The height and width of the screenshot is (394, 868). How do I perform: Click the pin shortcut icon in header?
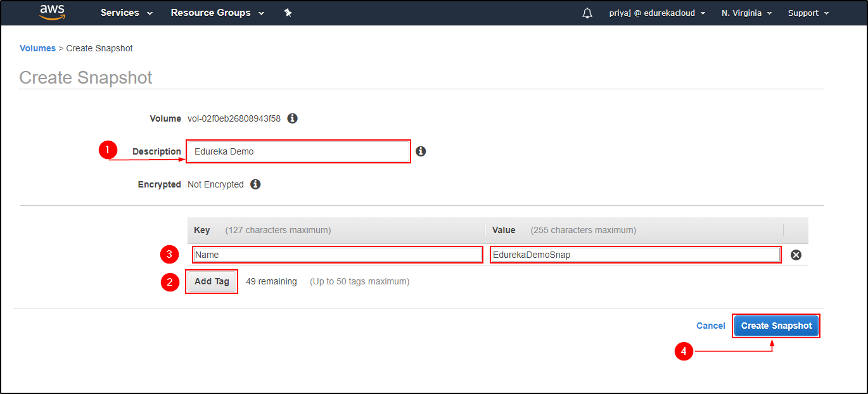coord(288,13)
